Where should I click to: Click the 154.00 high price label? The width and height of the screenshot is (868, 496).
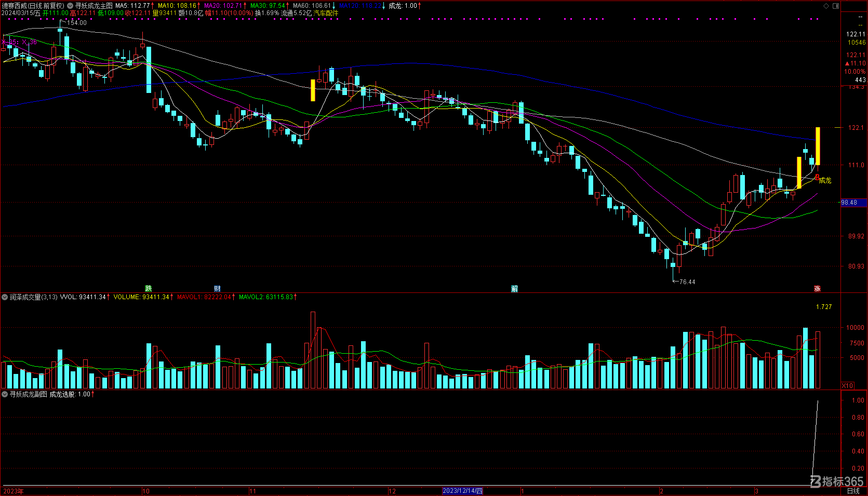pyautogui.click(x=77, y=23)
